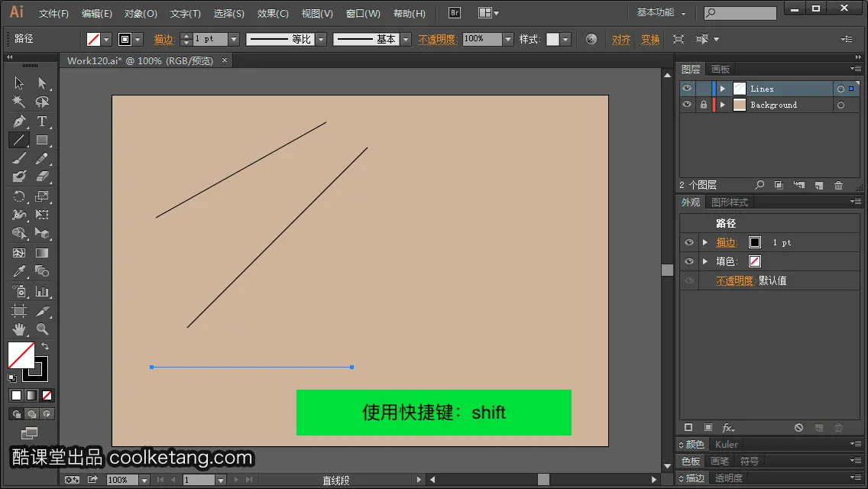Open the Object menu
Viewport: 868px width, 489px height.
tap(141, 14)
